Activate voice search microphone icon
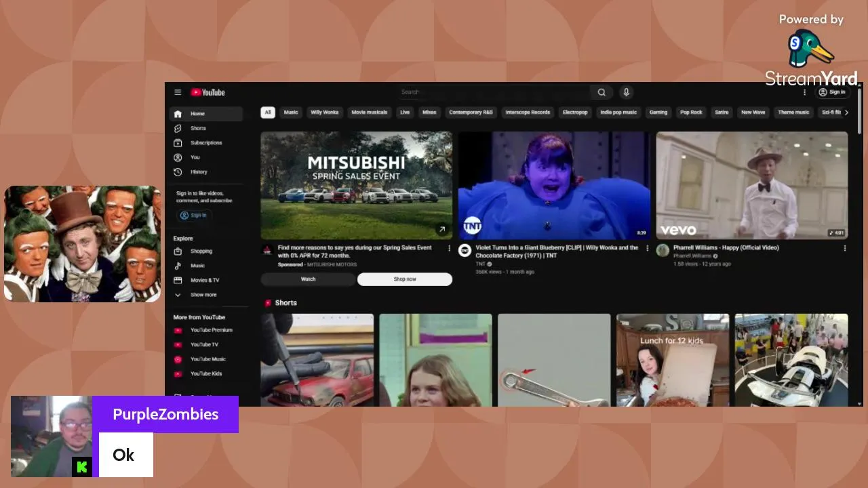Viewport: 868px width, 488px height. point(626,92)
